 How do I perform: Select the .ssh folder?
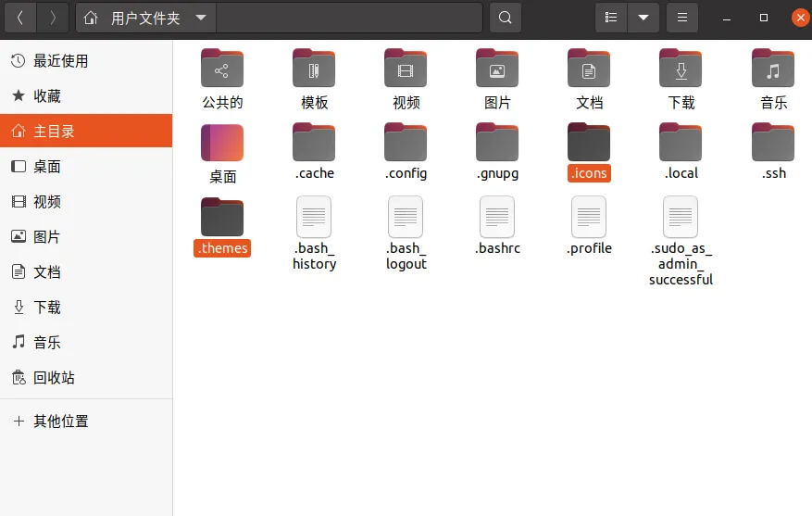tap(773, 143)
